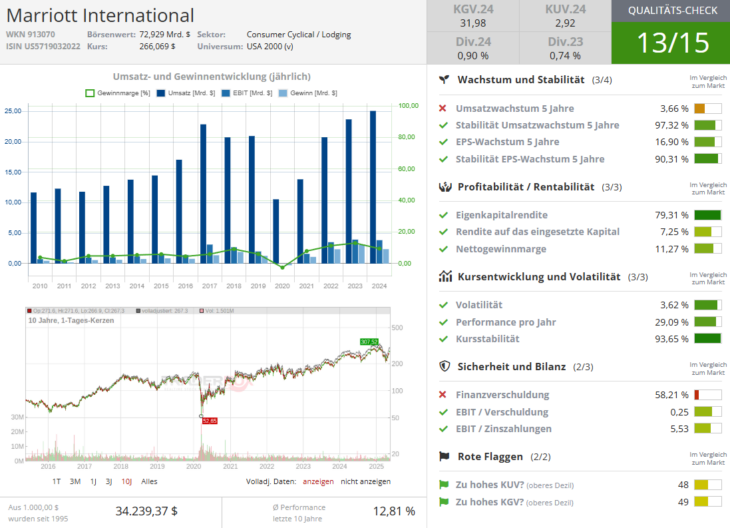Image resolution: width=730 pixels, height=528 pixels.
Task: Click the Eigenkapitalrendite label
Action: click(501, 215)
